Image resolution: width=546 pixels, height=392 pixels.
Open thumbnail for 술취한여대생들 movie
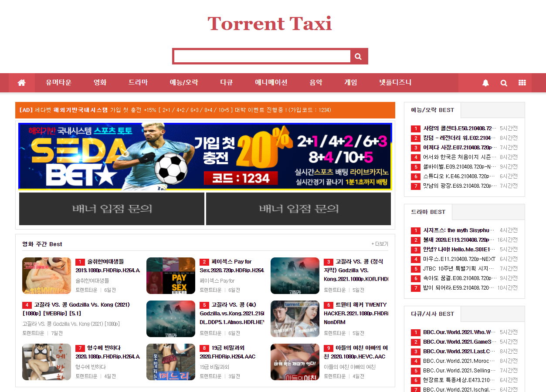(47, 276)
